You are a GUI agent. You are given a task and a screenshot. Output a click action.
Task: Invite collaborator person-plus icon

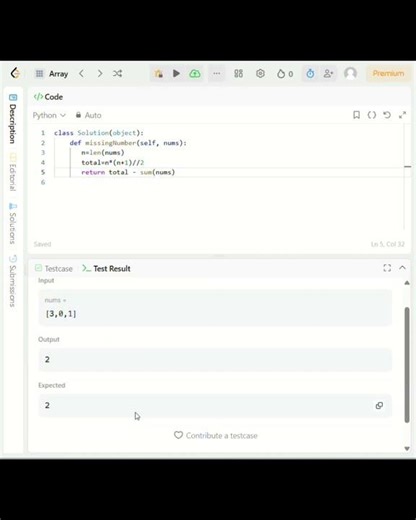coord(328,73)
